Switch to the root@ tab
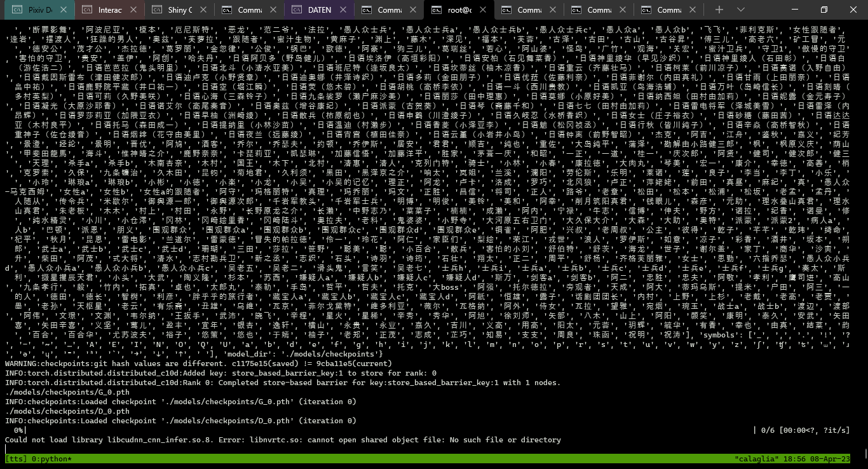868x469 pixels. (x=461, y=10)
